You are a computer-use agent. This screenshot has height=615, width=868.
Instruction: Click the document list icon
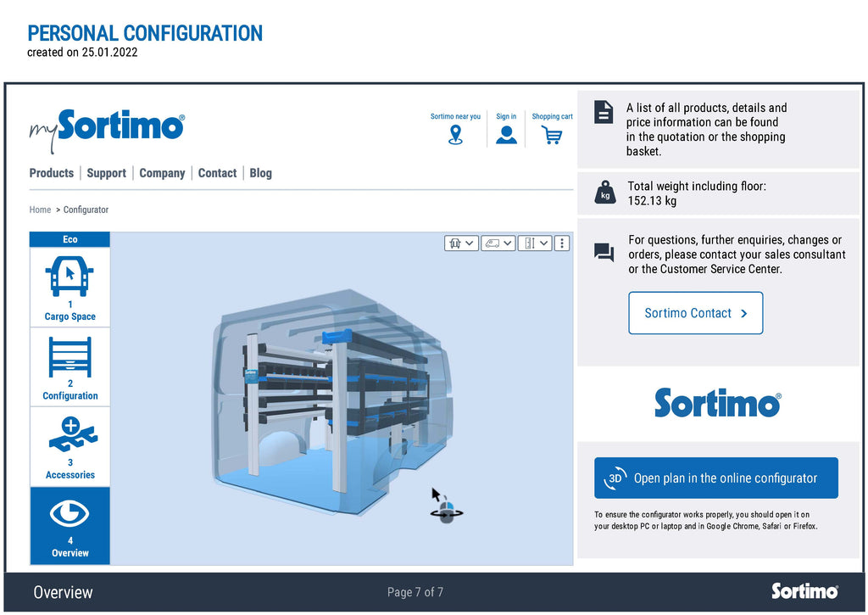[x=604, y=112]
